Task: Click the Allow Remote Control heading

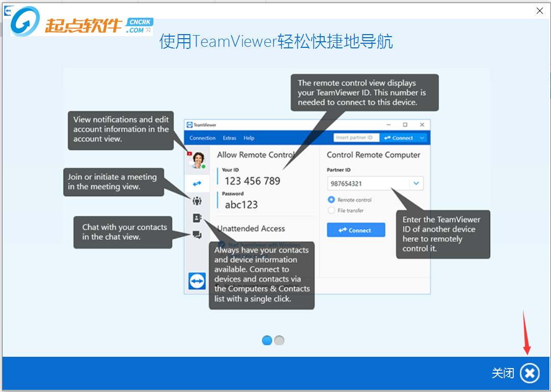Action: [255, 155]
